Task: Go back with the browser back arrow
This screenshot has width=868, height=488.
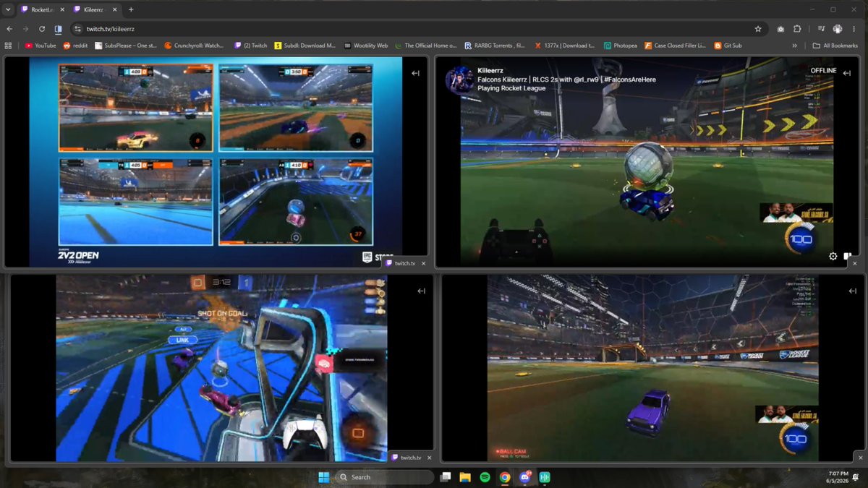Action: 9,29
